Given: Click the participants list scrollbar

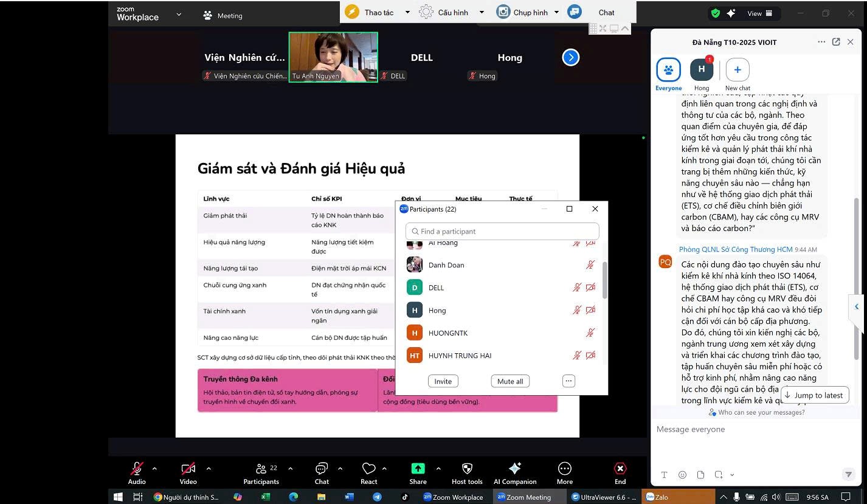Looking at the screenshot, I should [x=604, y=280].
